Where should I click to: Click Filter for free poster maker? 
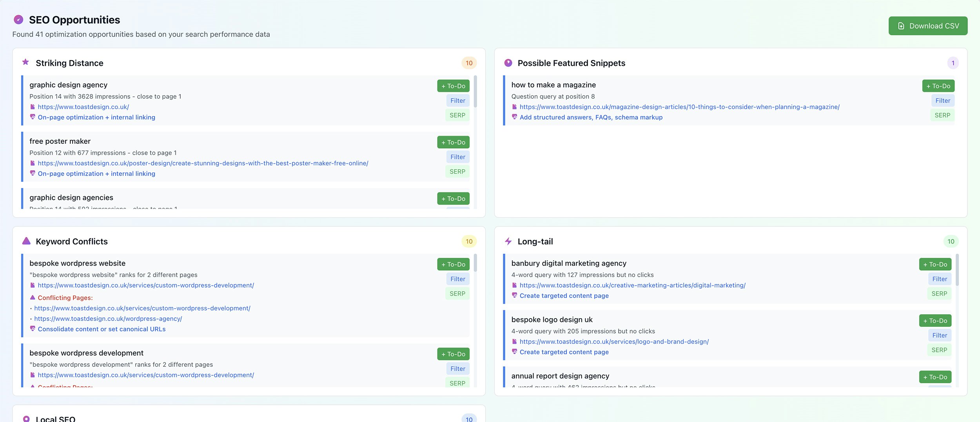(457, 157)
